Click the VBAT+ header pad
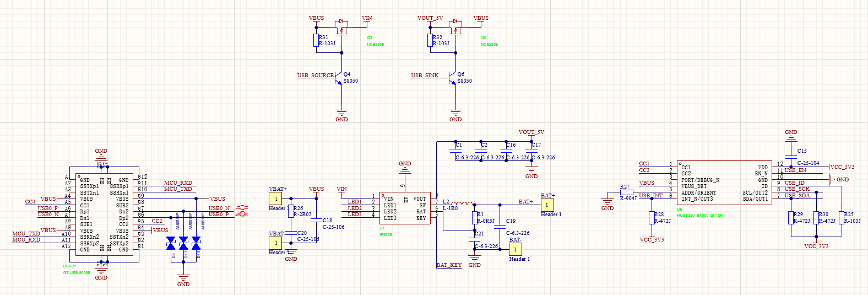The width and height of the screenshot is (868, 295). click(x=275, y=199)
